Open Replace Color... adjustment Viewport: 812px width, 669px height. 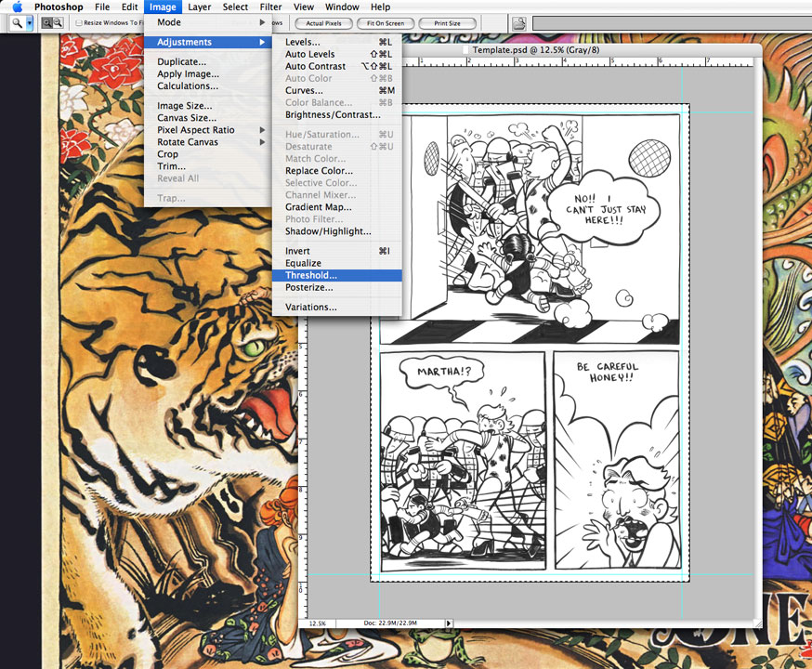pyautogui.click(x=337, y=170)
